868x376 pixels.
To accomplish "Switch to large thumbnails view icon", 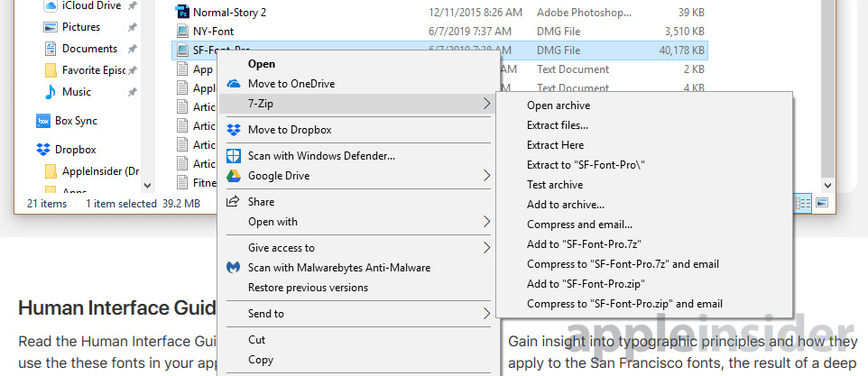I will tap(820, 204).
